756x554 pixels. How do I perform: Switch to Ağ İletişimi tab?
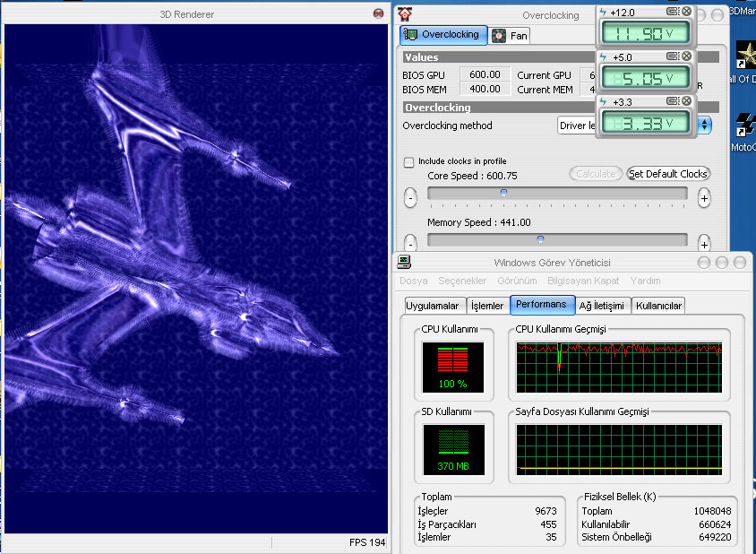pyautogui.click(x=602, y=306)
